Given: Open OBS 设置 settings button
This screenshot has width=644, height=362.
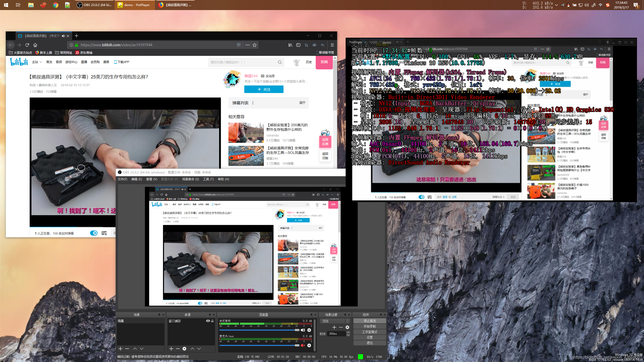Looking at the screenshot, I should point(370,337).
